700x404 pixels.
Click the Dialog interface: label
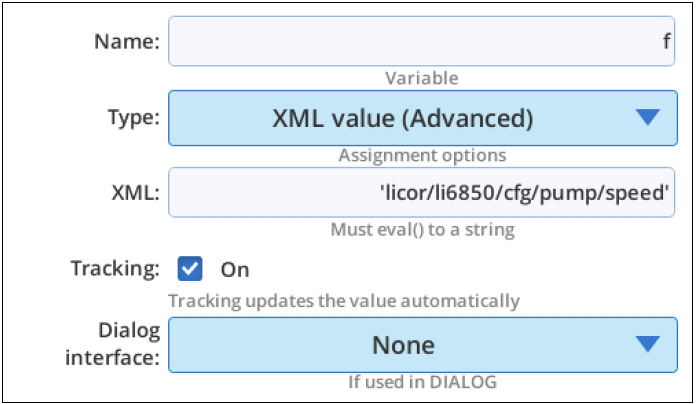point(112,344)
